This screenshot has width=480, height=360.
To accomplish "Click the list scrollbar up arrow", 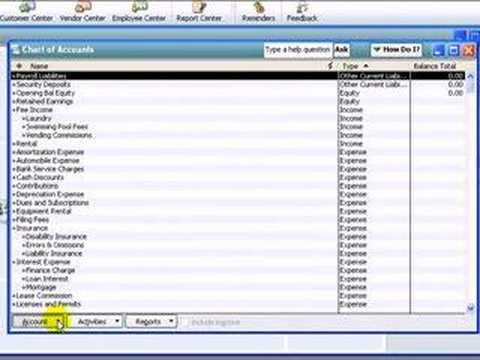I will click(470, 76).
